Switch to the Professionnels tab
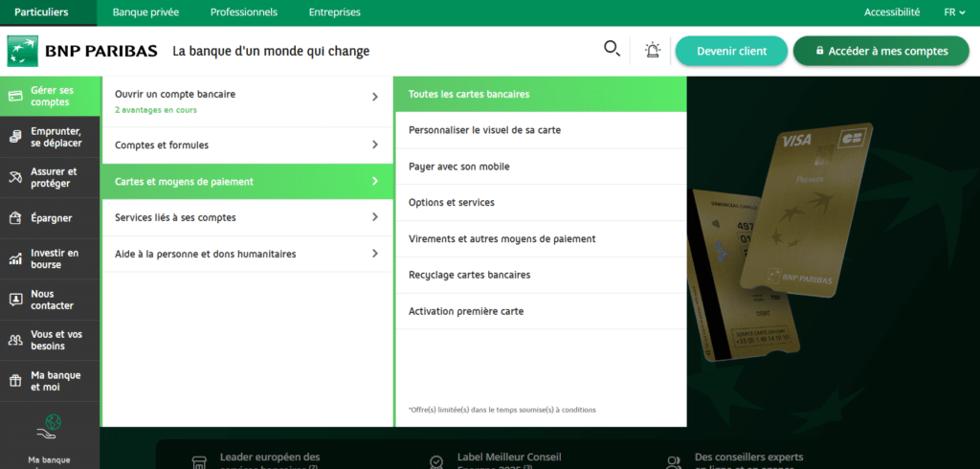Screen dimensions: 980x469 pyautogui.click(x=243, y=12)
